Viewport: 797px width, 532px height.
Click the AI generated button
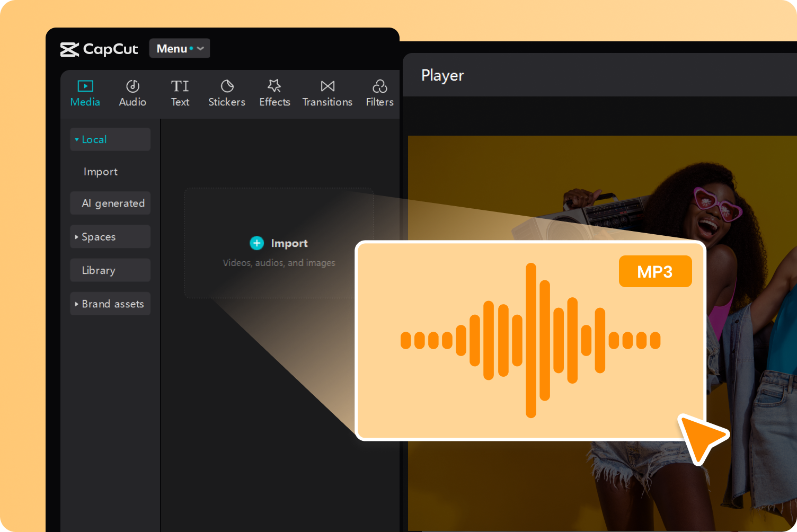pos(113,203)
